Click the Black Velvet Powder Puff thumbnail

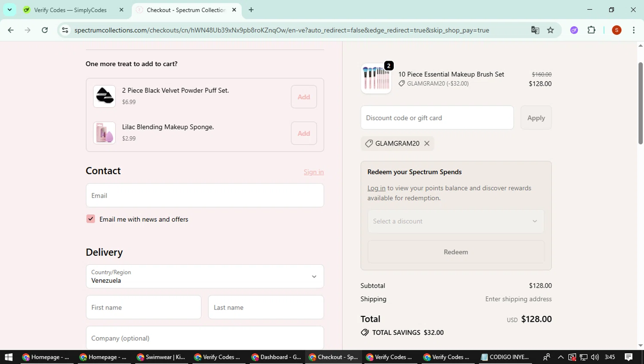104,96
